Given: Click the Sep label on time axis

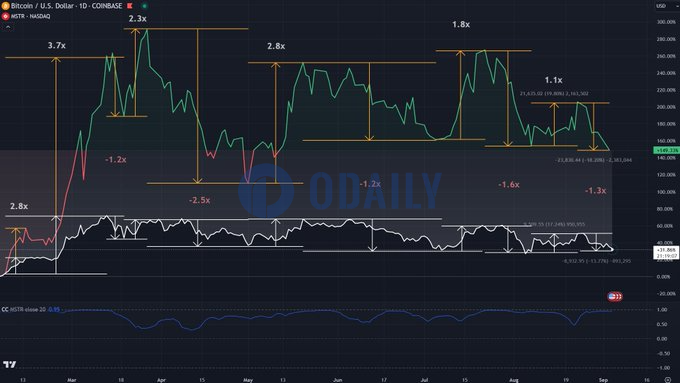Looking at the screenshot, I should click(x=603, y=380).
